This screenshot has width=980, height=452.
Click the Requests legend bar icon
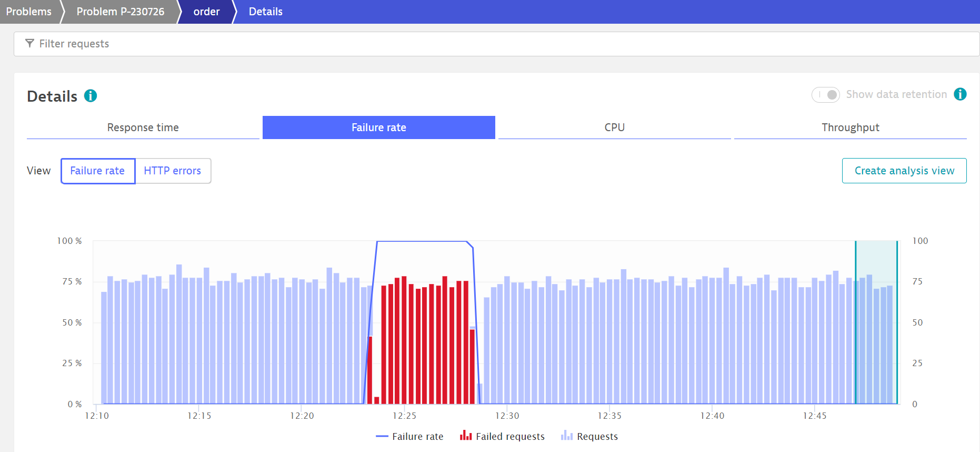click(566, 436)
